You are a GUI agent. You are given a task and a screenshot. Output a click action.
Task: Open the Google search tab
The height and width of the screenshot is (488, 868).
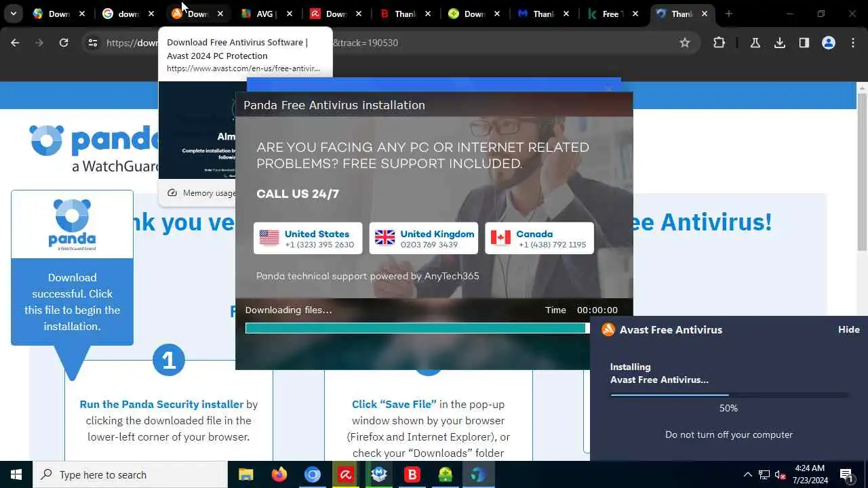point(127,14)
